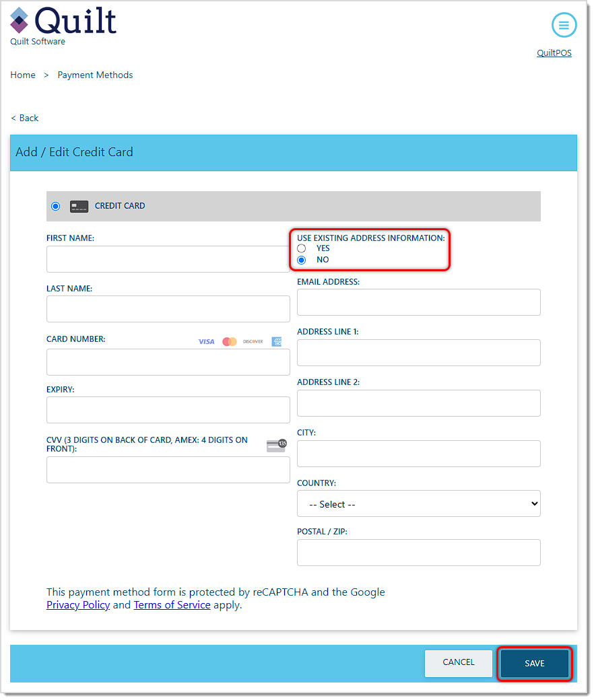
Task: Choose NO for existing address information
Action: pos(303,261)
